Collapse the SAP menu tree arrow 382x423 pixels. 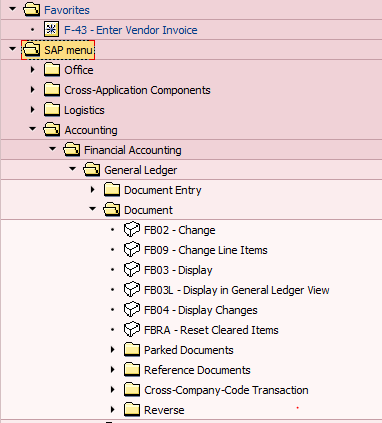[x=13, y=49]
